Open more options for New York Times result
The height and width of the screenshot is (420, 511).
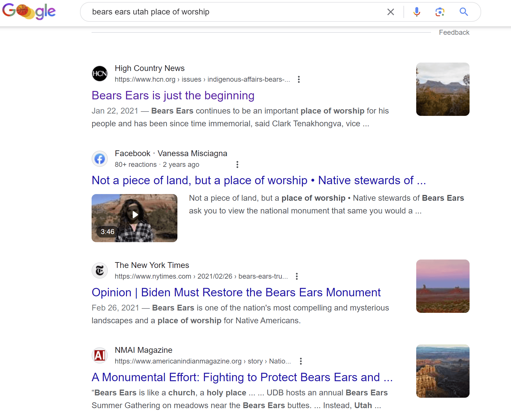(x=297, y=276)
